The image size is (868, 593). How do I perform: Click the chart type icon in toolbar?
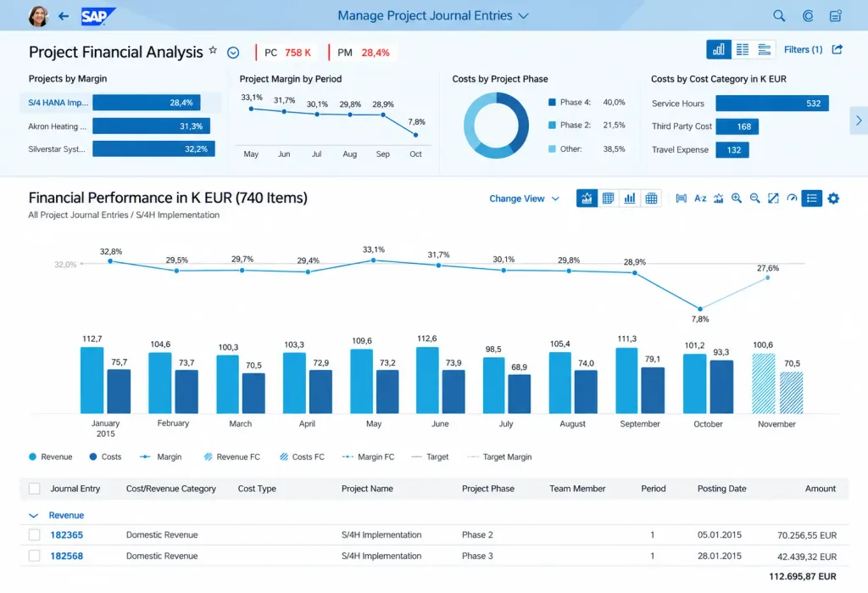[718, 198]
